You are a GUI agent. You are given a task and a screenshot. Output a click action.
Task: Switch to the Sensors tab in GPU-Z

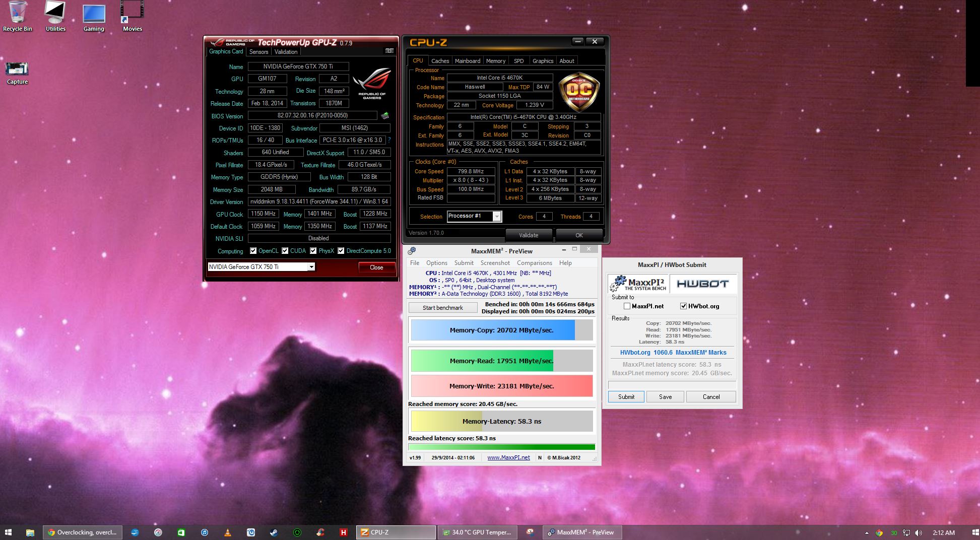click(x=258, y=52)
